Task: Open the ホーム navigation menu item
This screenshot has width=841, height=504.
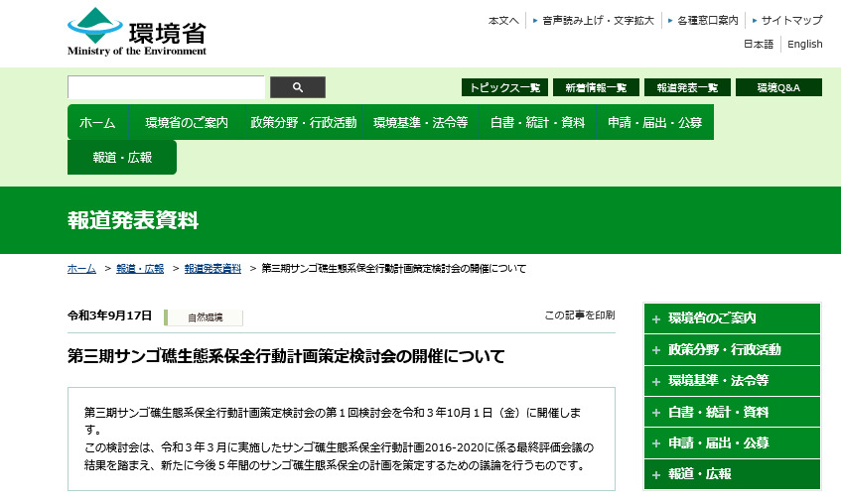Action: 97,123
